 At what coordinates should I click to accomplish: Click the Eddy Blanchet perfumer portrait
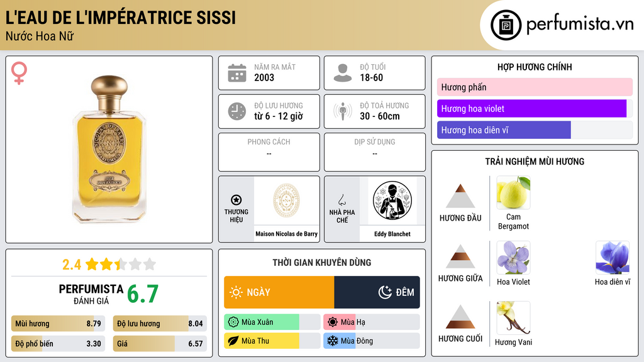click(x=392, y=200)
